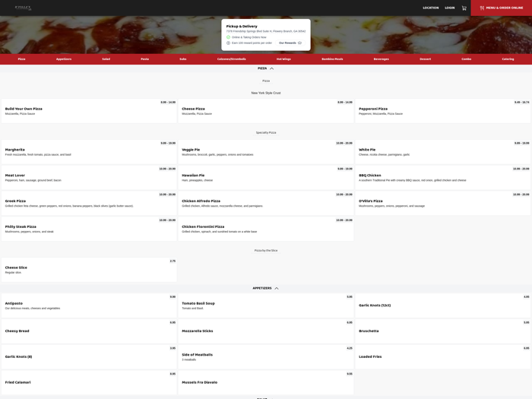Click Menu & Order Online button
The width and height of the screenshot is (532, 399).
[x=501, y=8]
